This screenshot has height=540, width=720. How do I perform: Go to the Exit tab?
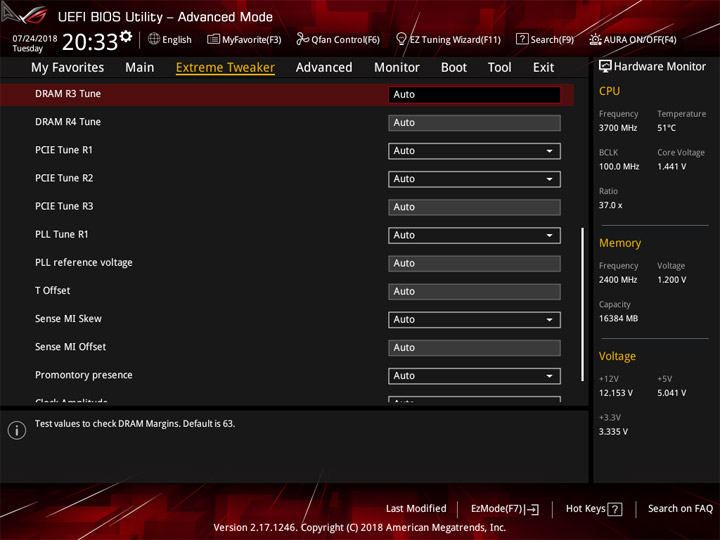(x=543, y=68)
